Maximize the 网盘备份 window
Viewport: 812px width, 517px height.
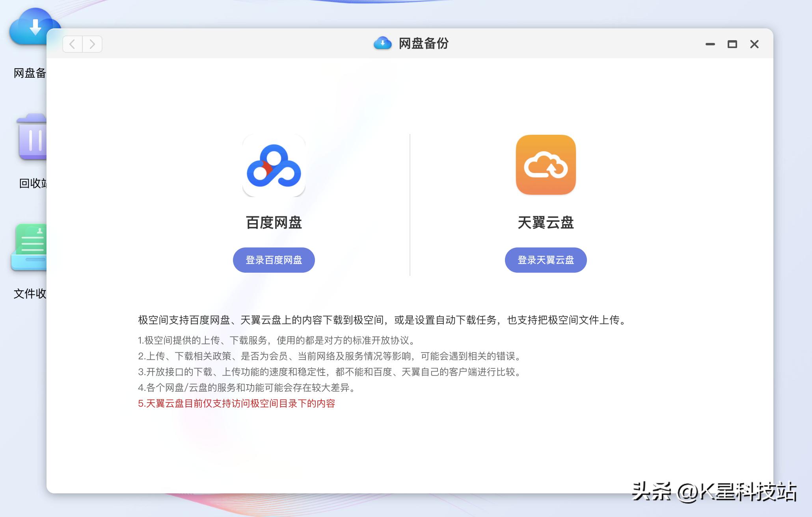[732, 44]
